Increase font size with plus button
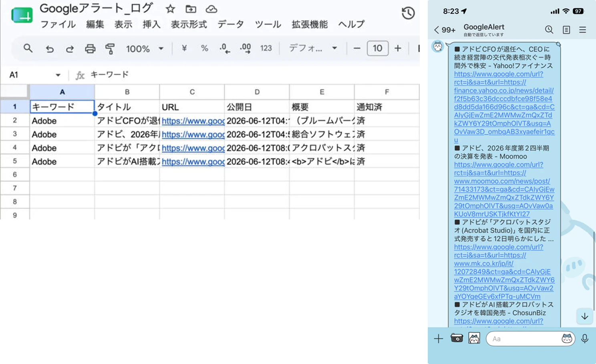This screenshot has height=364, width=596. pos(398,48)
